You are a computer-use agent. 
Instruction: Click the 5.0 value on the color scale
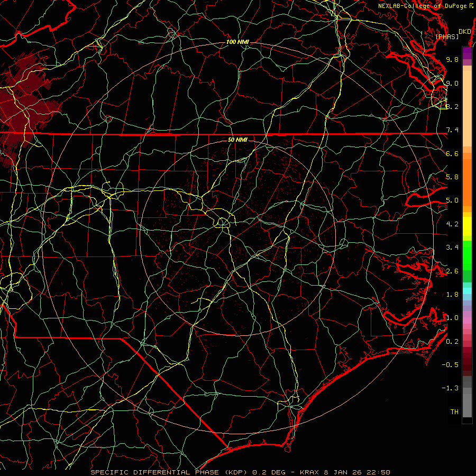point(452,200)
